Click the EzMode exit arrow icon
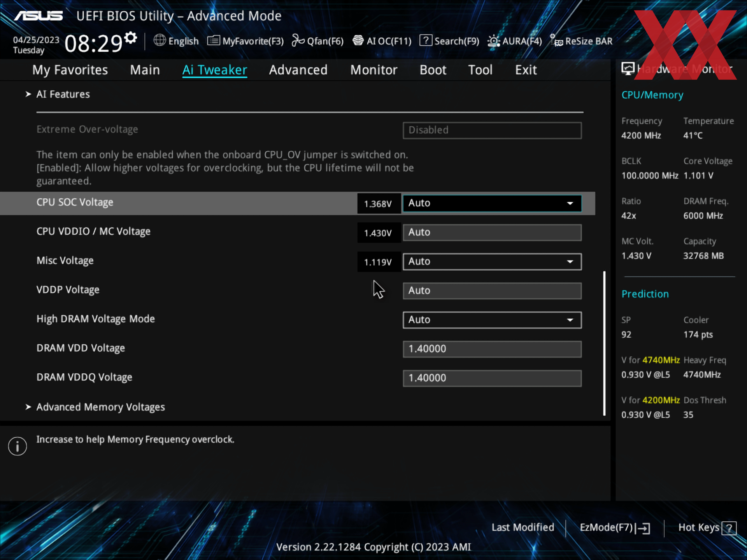This screenshot has width=747, height=560. 644,528
